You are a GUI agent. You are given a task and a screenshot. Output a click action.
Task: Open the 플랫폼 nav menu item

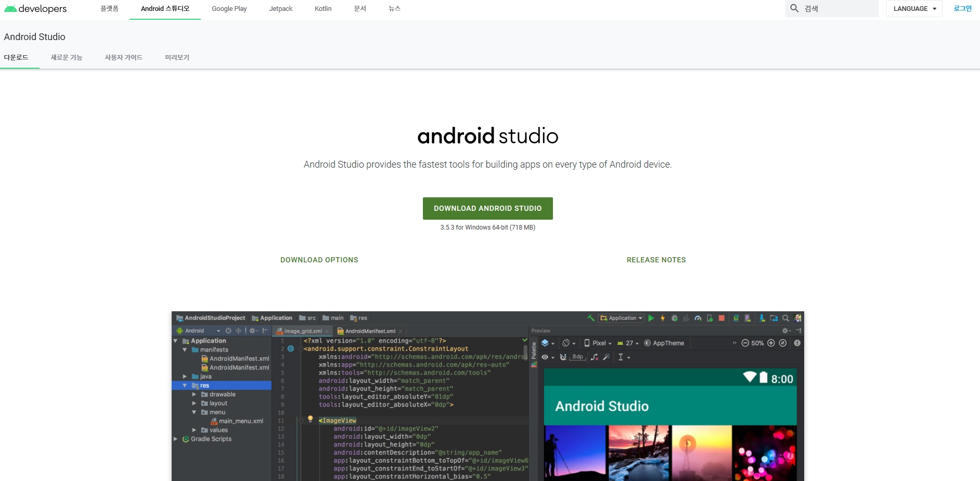click(110, 9)
